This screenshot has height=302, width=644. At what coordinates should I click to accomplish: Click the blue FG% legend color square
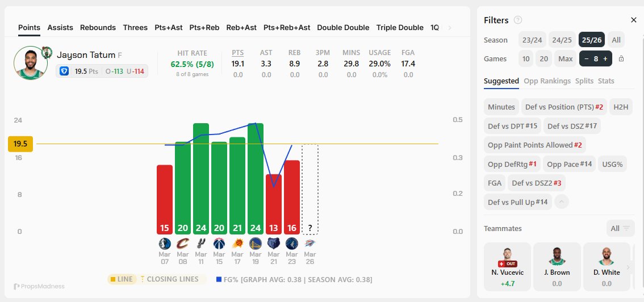coord(219,279)
